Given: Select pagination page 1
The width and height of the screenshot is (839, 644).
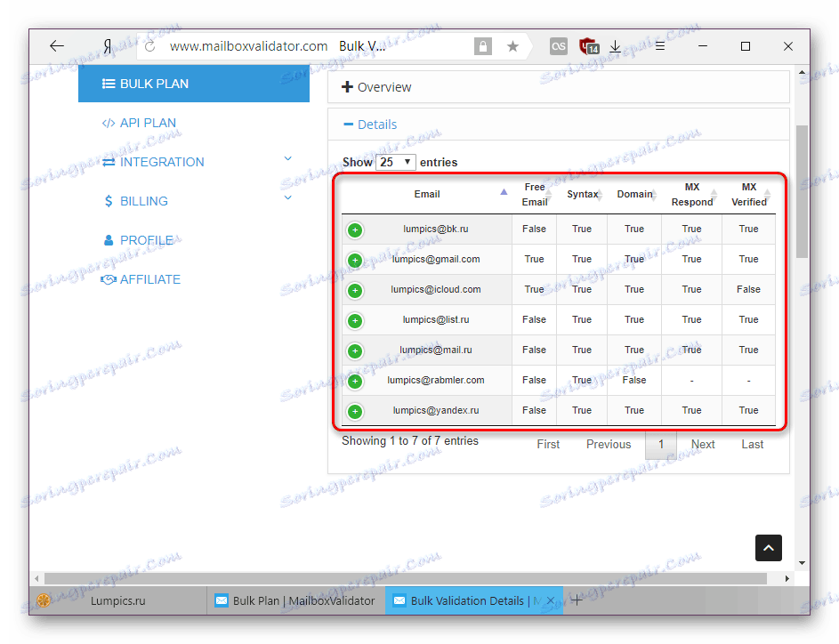Looking at the screenshot, I should [x=661, y=445].
